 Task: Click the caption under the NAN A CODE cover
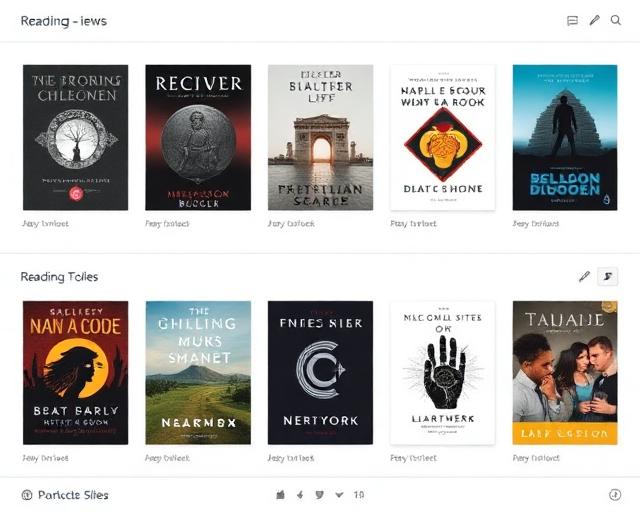[x=45, y=458]
